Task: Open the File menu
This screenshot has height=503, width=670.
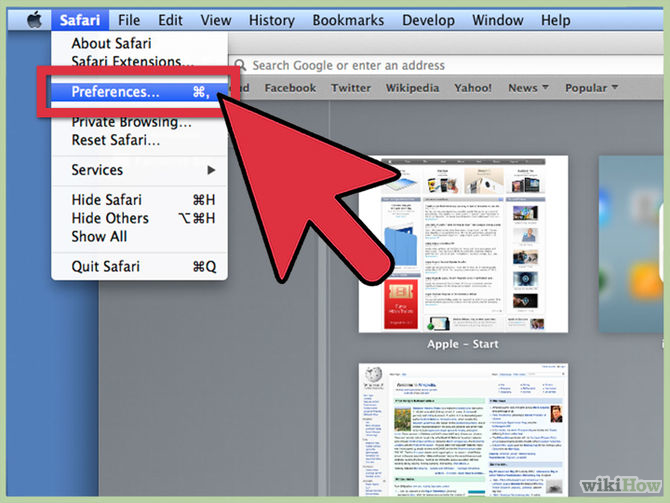Action: pyautogui.click(x=129, y=20)
